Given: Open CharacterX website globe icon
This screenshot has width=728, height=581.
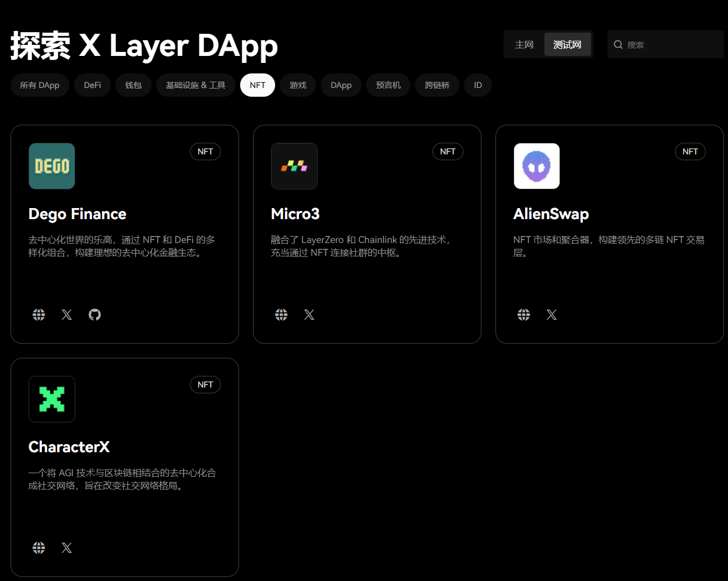Looking at the screenshot, I should click(39, 548).
